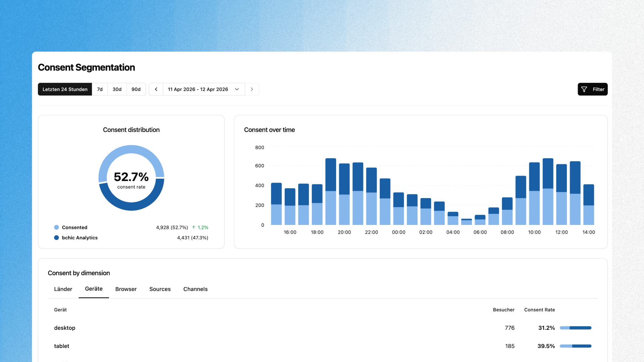Toggle the Letzten 24 Stunden time filter
Screen dimensions: 644x362
click(65, 89)
